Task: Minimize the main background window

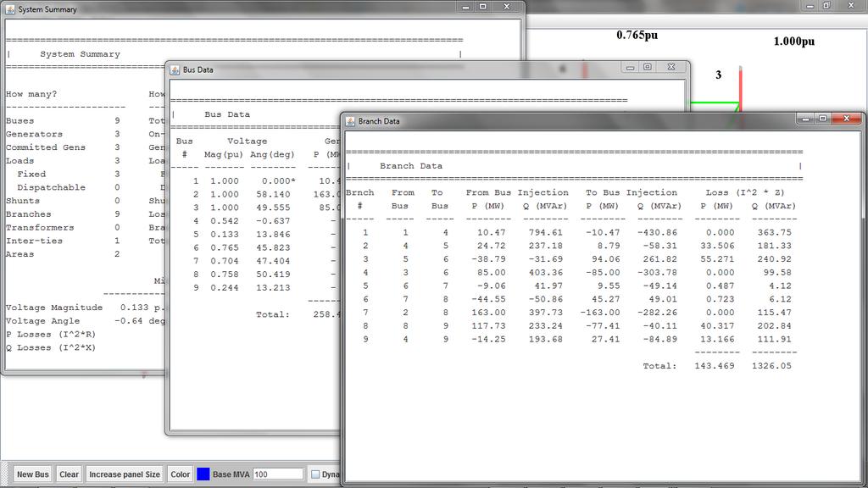Action: coord(810,6)
